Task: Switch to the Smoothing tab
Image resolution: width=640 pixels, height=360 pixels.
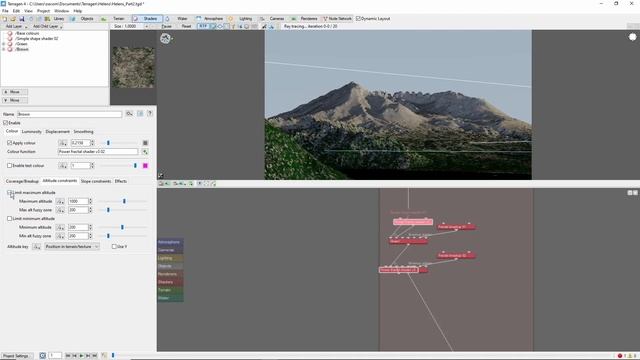Action: [x=83, y=132]
